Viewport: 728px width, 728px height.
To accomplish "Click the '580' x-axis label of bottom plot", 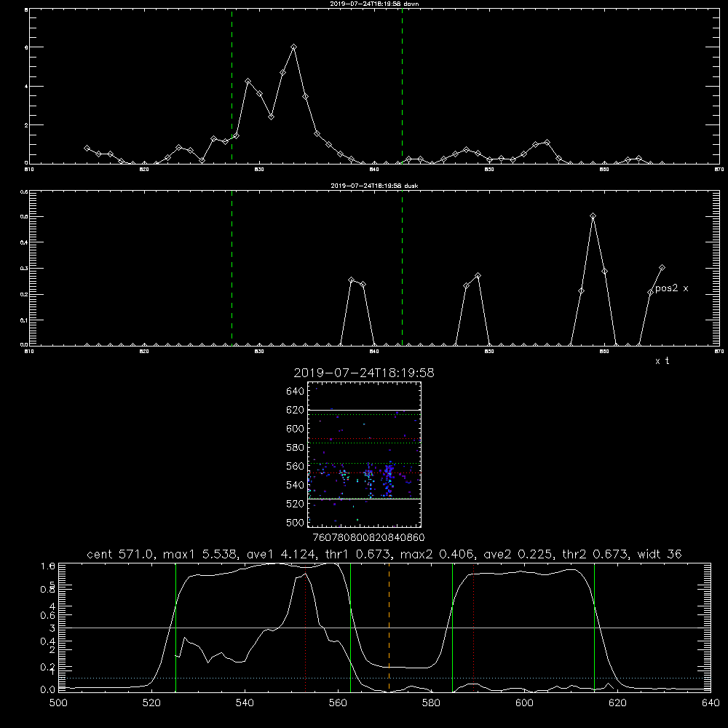I will [431, 703].
